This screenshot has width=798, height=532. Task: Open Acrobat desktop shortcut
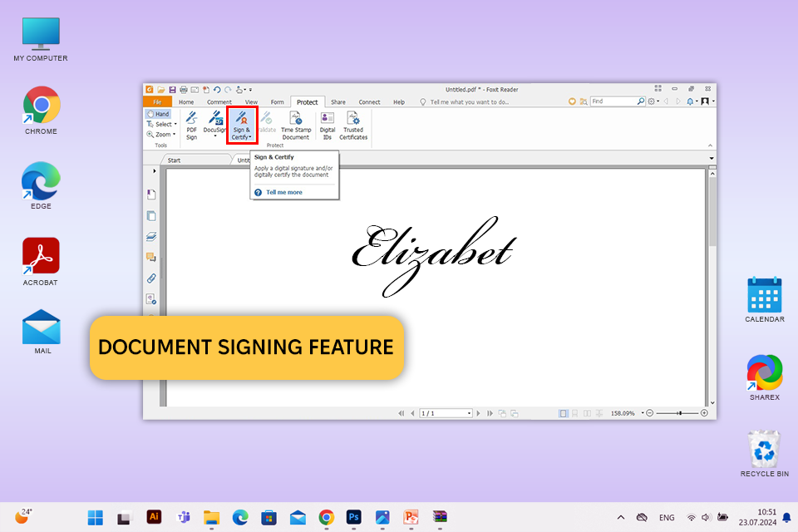pyautogui.click(x=41, y=262)
